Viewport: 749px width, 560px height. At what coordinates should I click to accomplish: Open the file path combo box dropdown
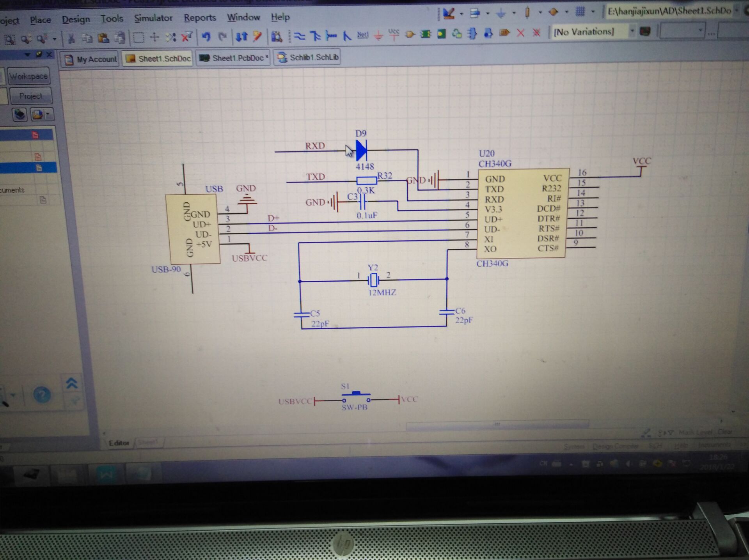(x=737, y=11)
